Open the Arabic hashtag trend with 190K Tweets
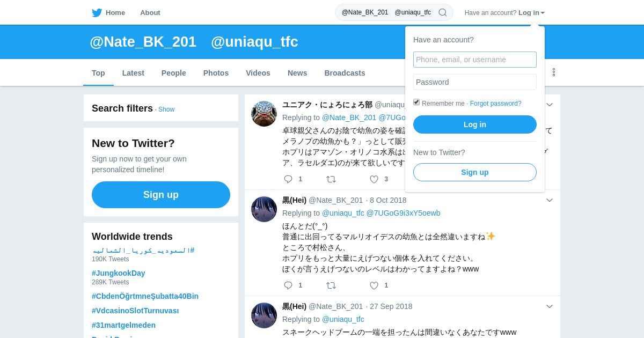The image size is (644, 338). pyautogui.click(x=143, y=251)
